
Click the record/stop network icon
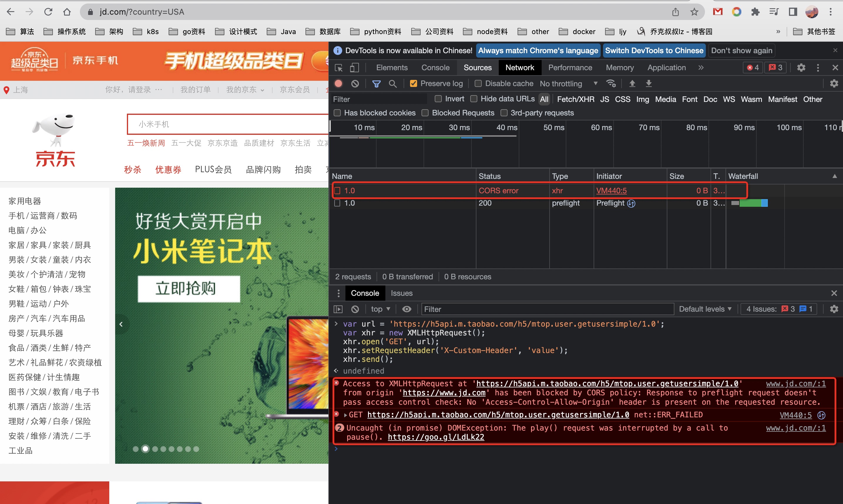(339, 84)
